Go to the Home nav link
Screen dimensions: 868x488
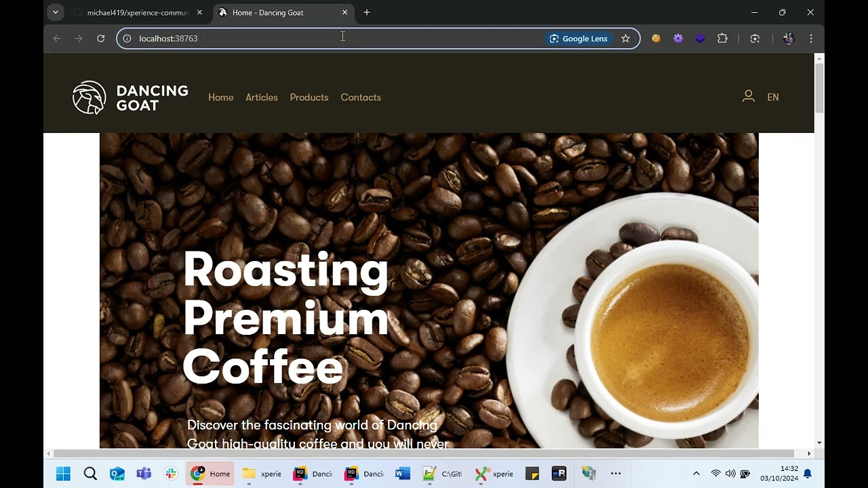pyautogui.click(x=220, y=98)
